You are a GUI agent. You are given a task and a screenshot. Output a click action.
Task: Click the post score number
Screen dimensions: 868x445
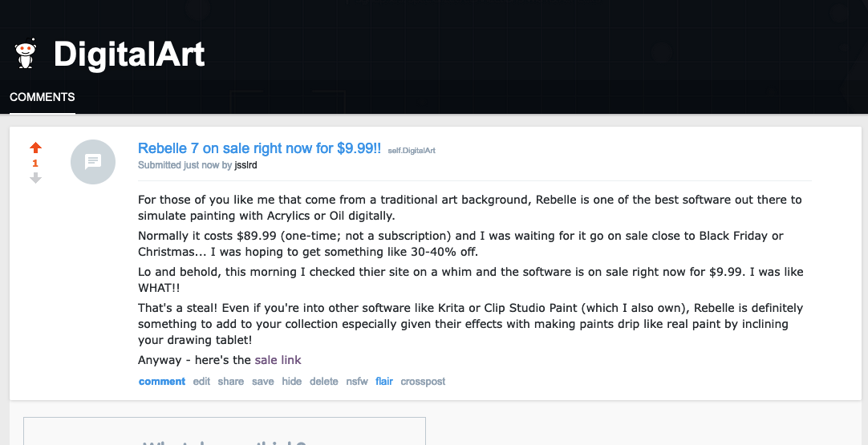pyautogui.click(x=35, y=164)
